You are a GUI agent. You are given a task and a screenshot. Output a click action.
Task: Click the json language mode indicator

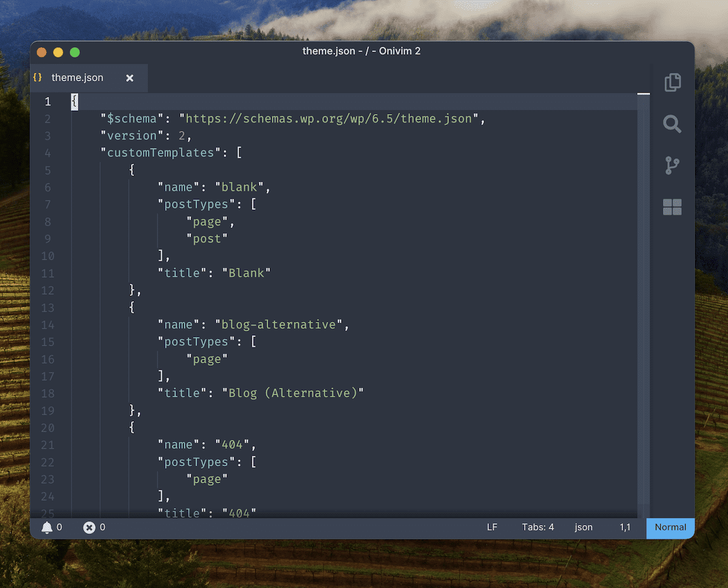pos(583,527)
